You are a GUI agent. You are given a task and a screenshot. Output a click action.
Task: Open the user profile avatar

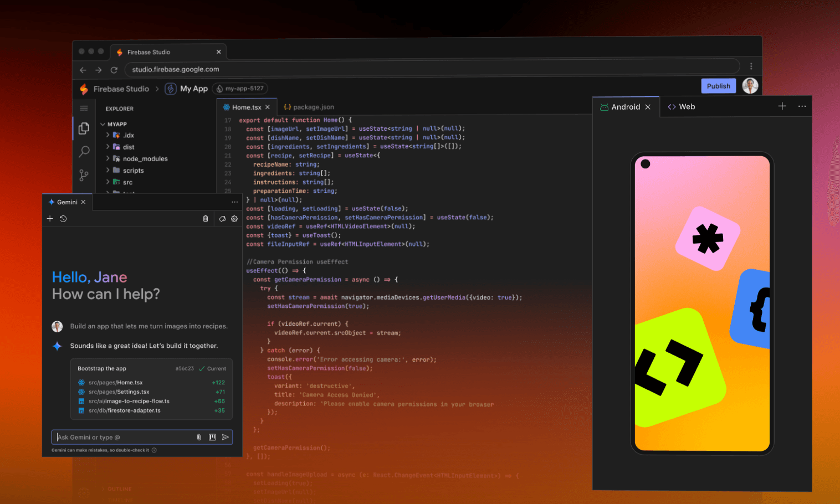(x=750, y=86)
